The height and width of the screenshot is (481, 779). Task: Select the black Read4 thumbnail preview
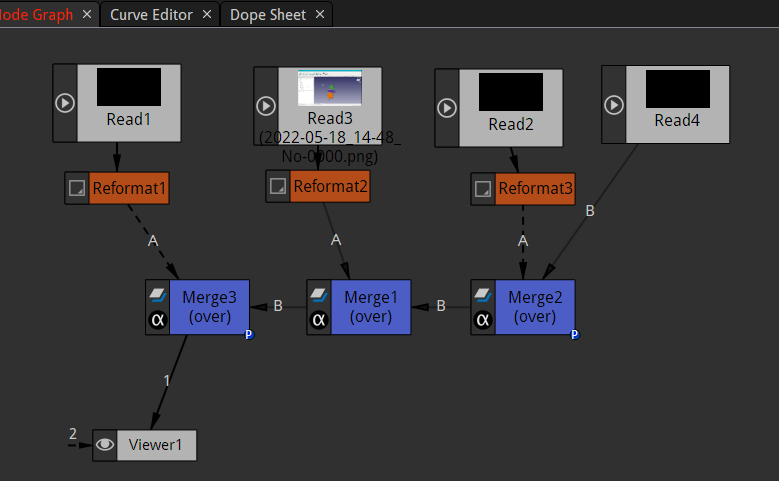(677, 88)
